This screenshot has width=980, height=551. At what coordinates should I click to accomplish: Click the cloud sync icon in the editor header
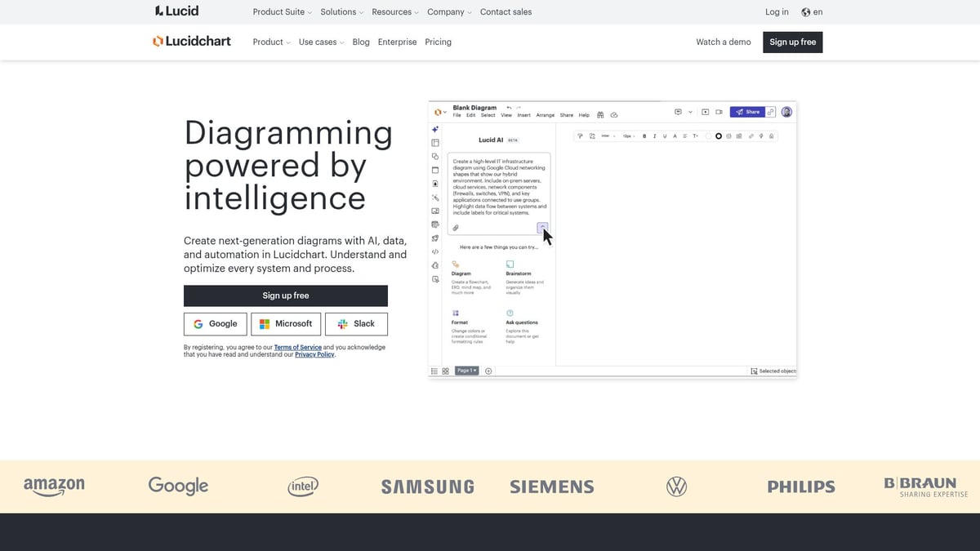[613, 114]
